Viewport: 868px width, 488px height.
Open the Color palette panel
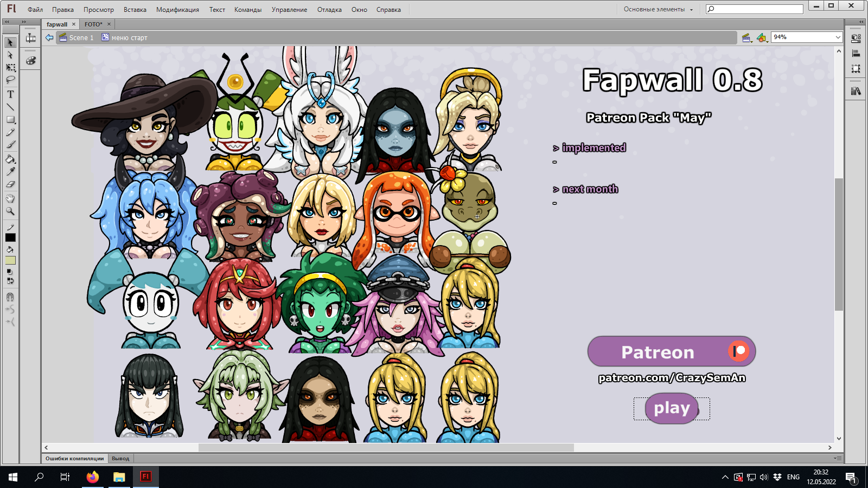tap(31, 61)
